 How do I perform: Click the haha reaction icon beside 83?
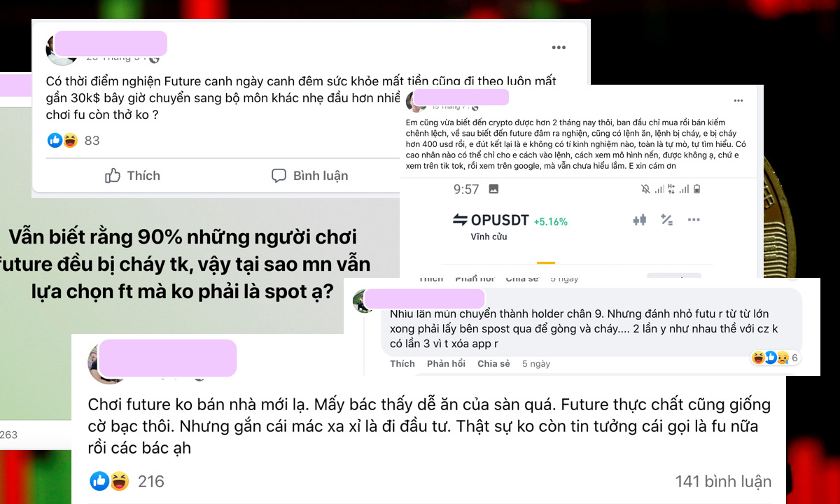(x=70, y=140)
